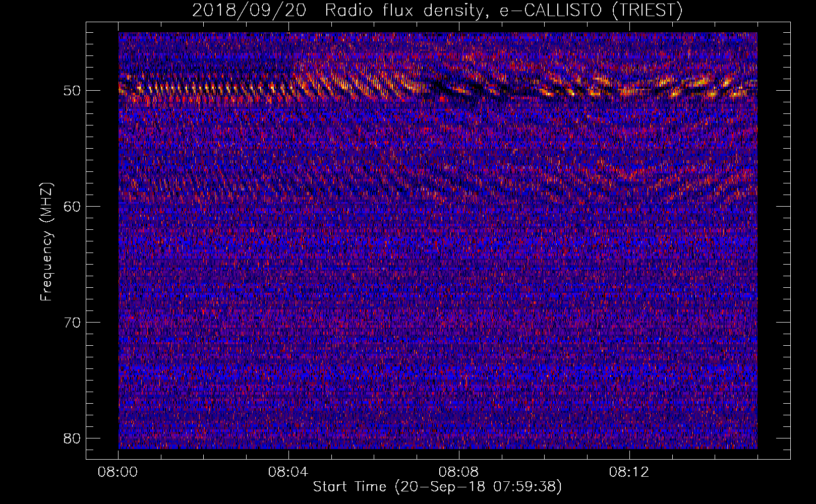Screen dimensions: 816x504
Task: Click the 08:00 time tick label
Action: click(x=118, y=473)
